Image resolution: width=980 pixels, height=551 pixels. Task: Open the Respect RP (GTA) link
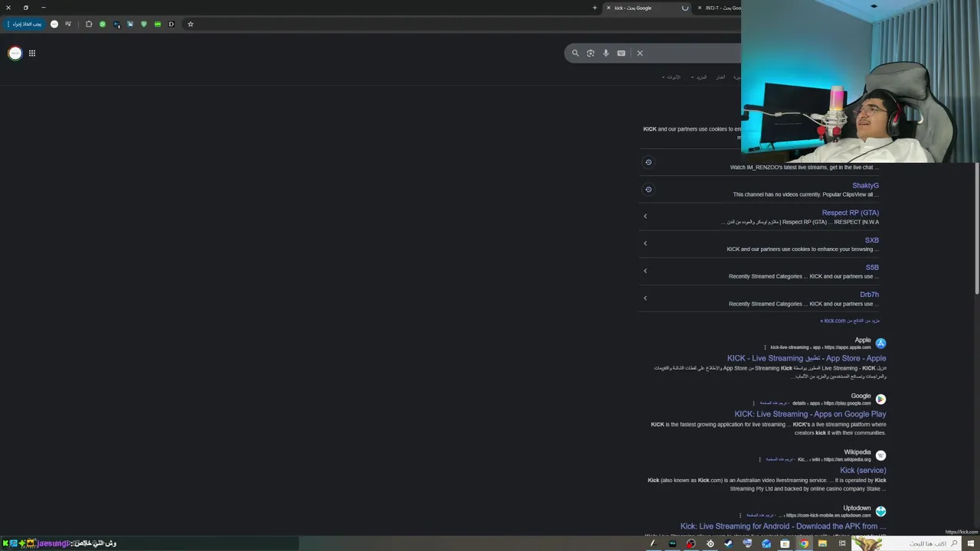pos(850,213)
